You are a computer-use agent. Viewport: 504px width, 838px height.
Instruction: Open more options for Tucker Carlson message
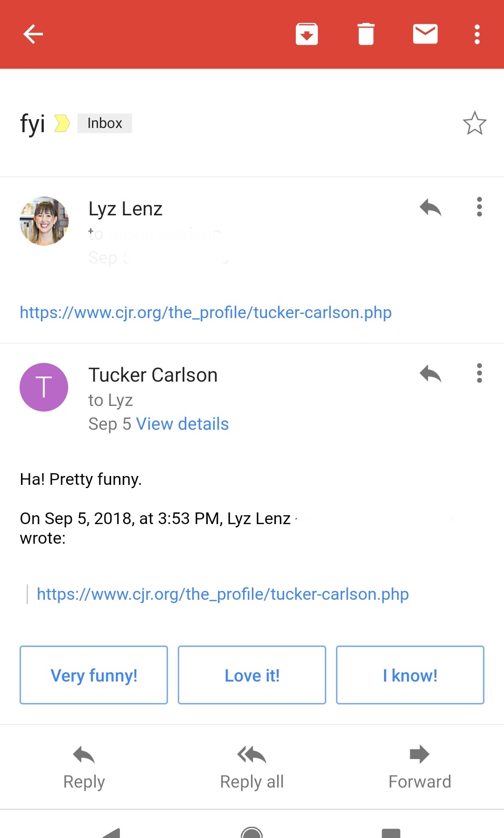(x=479, y=373)
